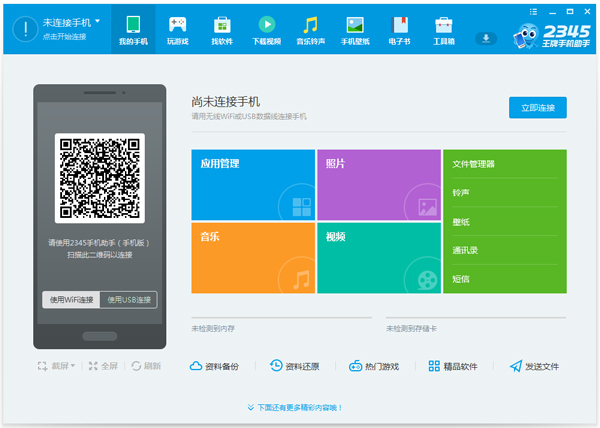The height and width of the screenshot is (428, 600).
Task: Click the 全屏 fullscreen button
Action: point(103,366)
